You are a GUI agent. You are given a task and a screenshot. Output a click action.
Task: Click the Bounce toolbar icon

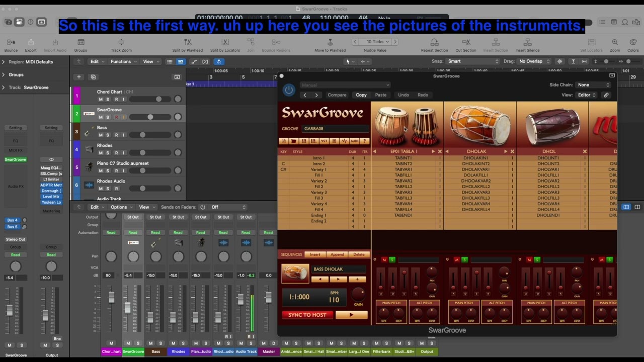pyautogui.click(x=11, y=42)
